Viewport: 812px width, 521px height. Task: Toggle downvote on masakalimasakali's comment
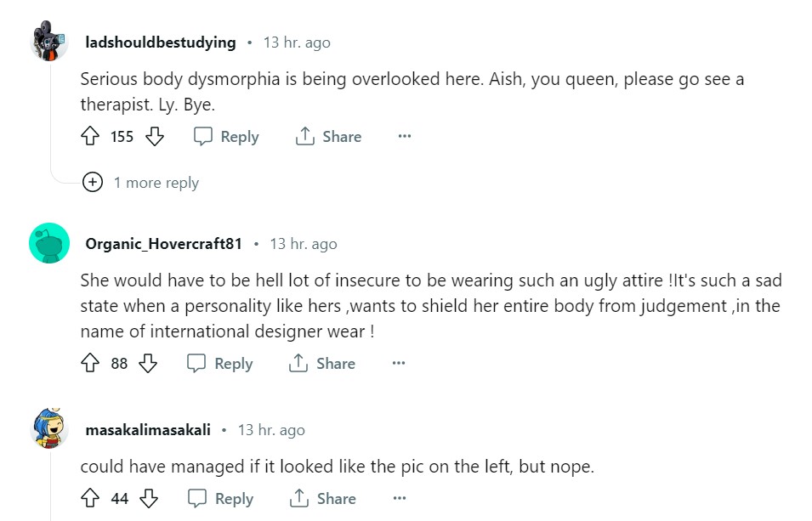pos(149,498)
